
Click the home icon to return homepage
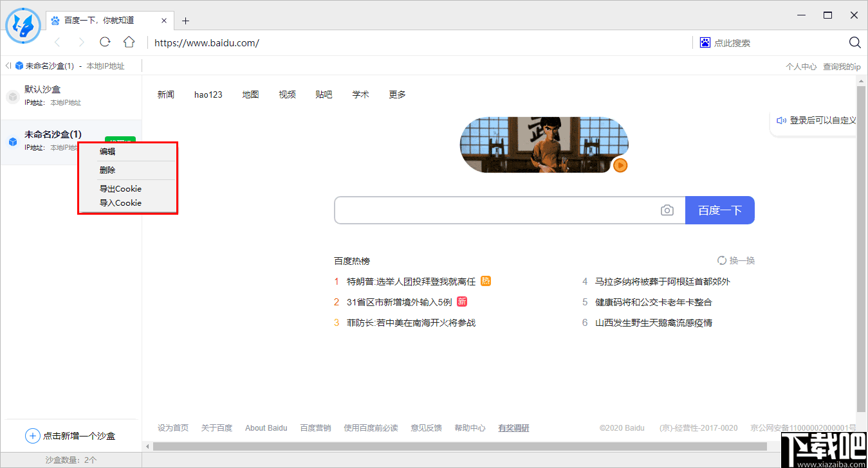129,42
